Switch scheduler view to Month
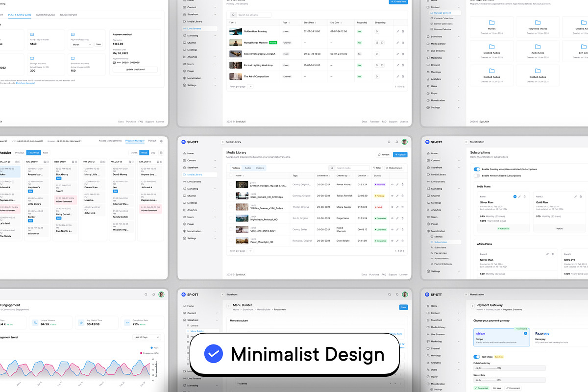 tap(134, 152)
